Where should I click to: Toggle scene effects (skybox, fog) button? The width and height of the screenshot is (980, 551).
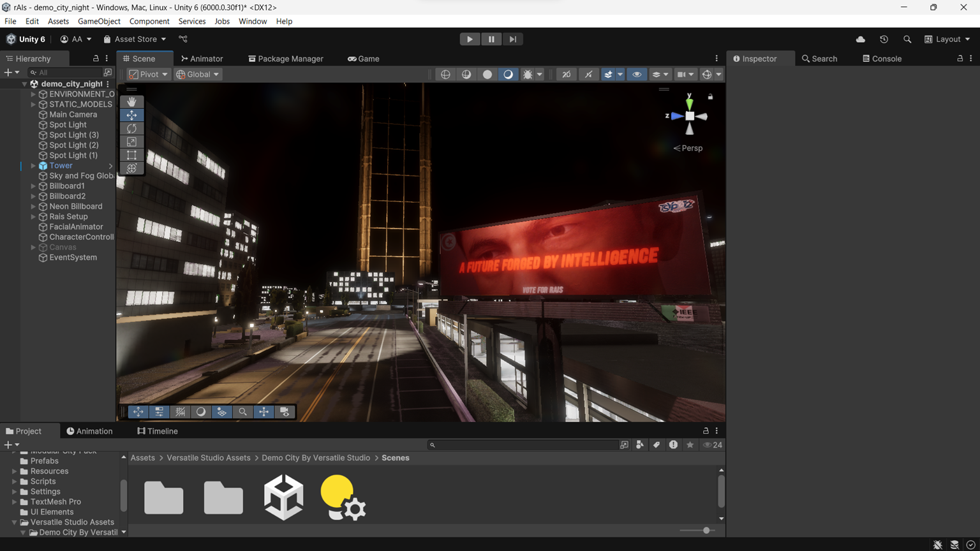point(608,75)
